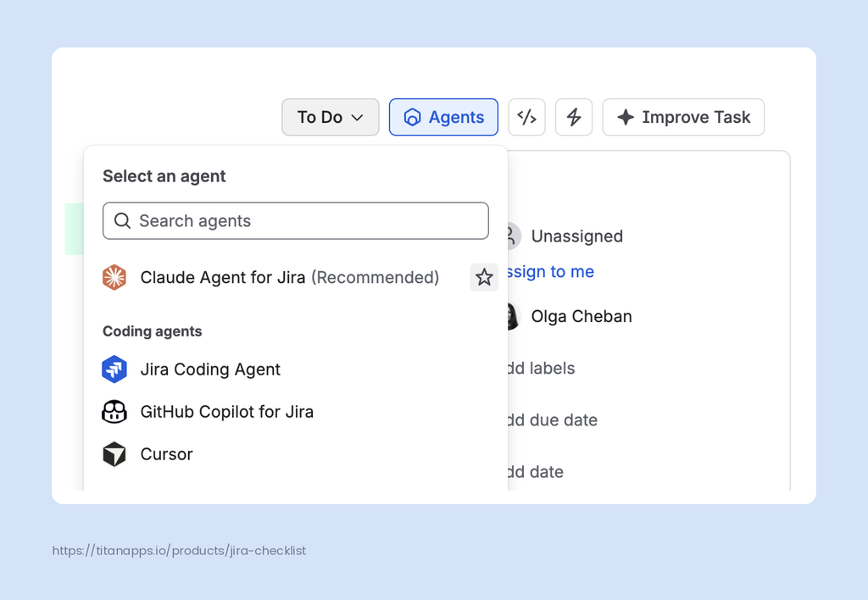This screenshot has width=868, height=600.
Task: Click the Jira Coding Agent blue icon
Action: 114,369
